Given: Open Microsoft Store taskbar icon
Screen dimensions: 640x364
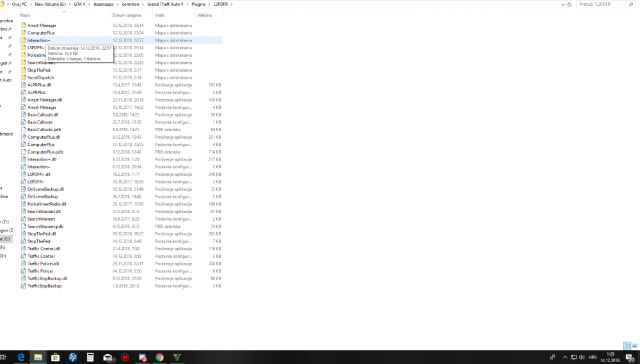Looking at the screenshot, I should click(x=56, y=358).
